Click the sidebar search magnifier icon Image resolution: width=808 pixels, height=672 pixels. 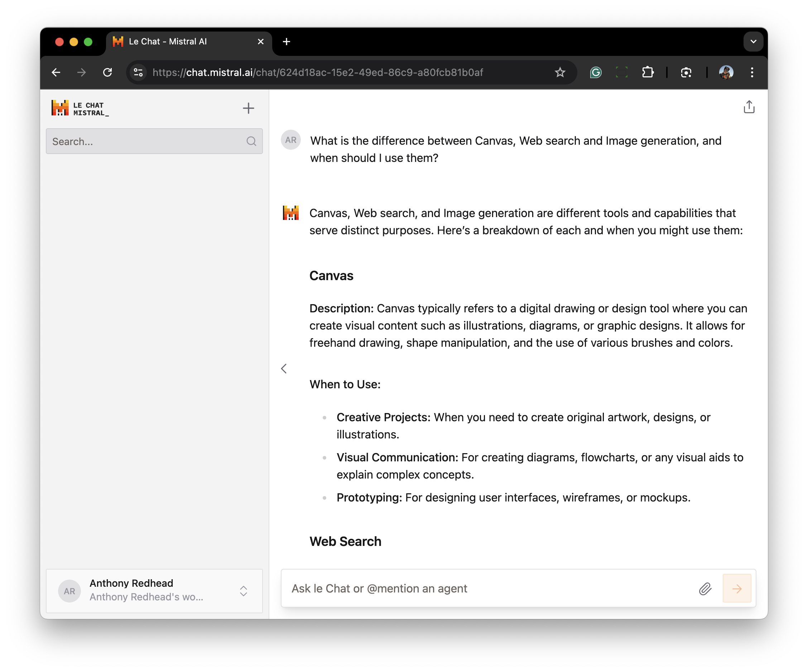(251, 141)
